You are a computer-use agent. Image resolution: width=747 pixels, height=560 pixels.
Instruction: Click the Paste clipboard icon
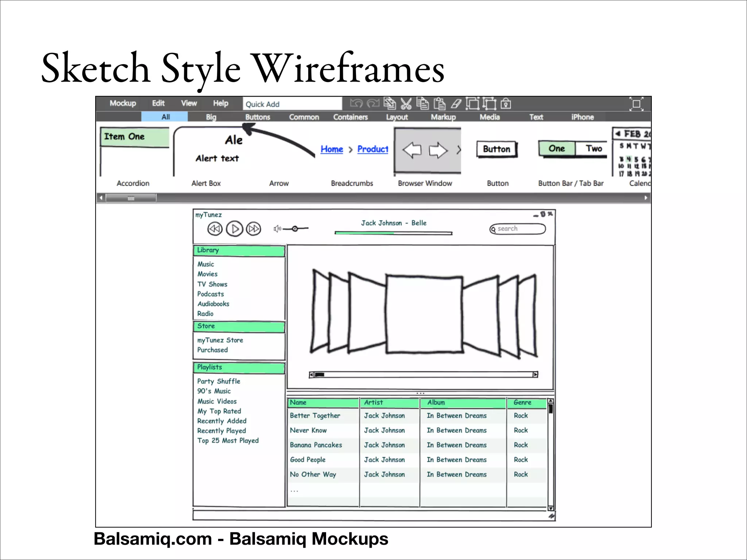[x=440, y=104]
